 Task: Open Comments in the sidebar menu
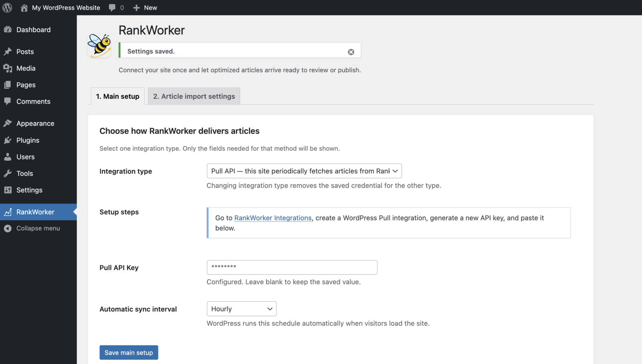[x=33, y=102]
